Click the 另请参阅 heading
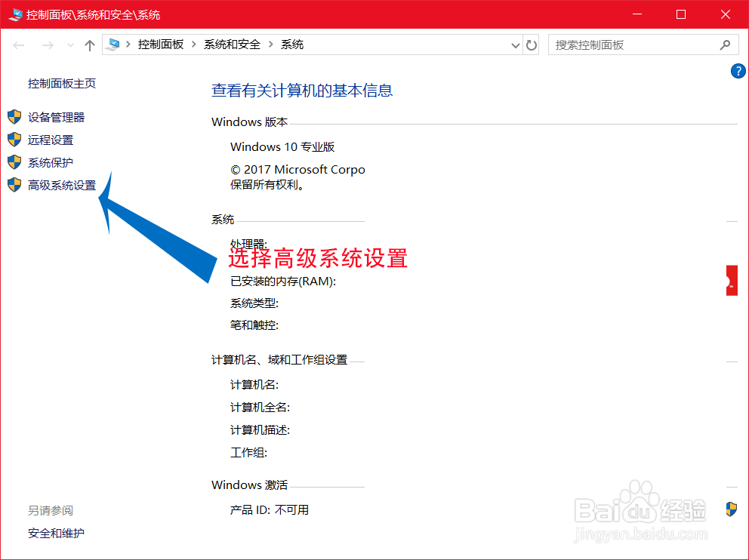This screenshot has height=560, width=749. (x=50, y=511)
